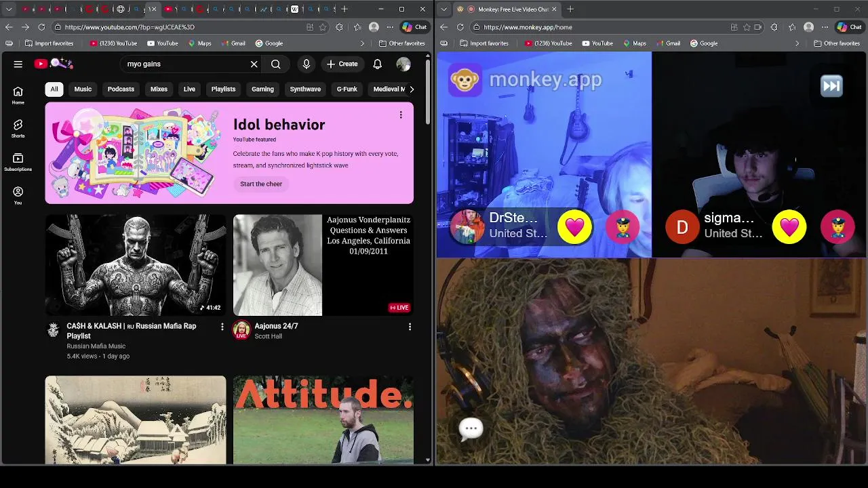Select the Playlists category chip
This screenshot has height=488, width=868.
223,89
